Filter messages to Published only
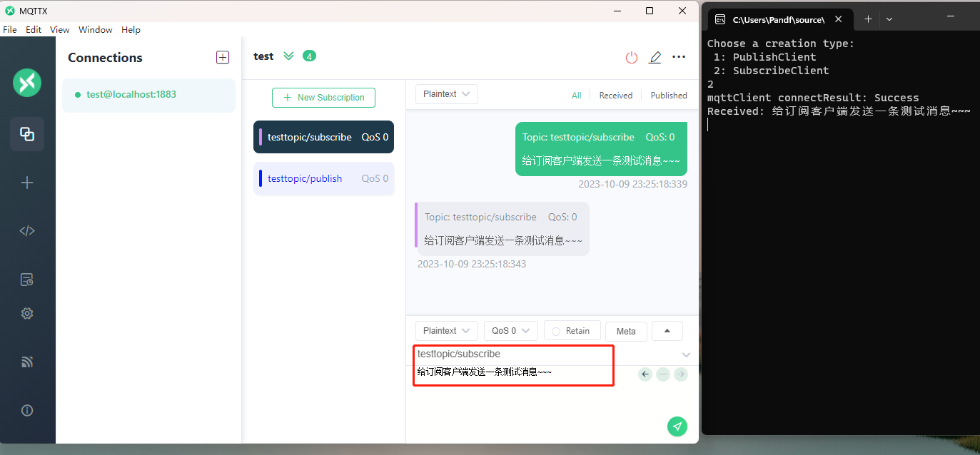Screen dimensions: 980x455 tap(668, 96)
